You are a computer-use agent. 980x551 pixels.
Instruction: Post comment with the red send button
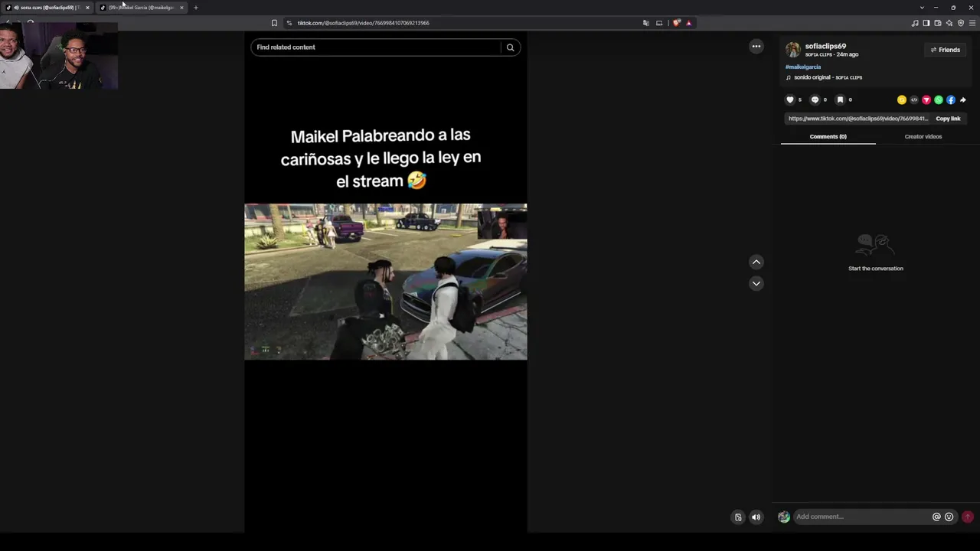(x=968, y=517)
